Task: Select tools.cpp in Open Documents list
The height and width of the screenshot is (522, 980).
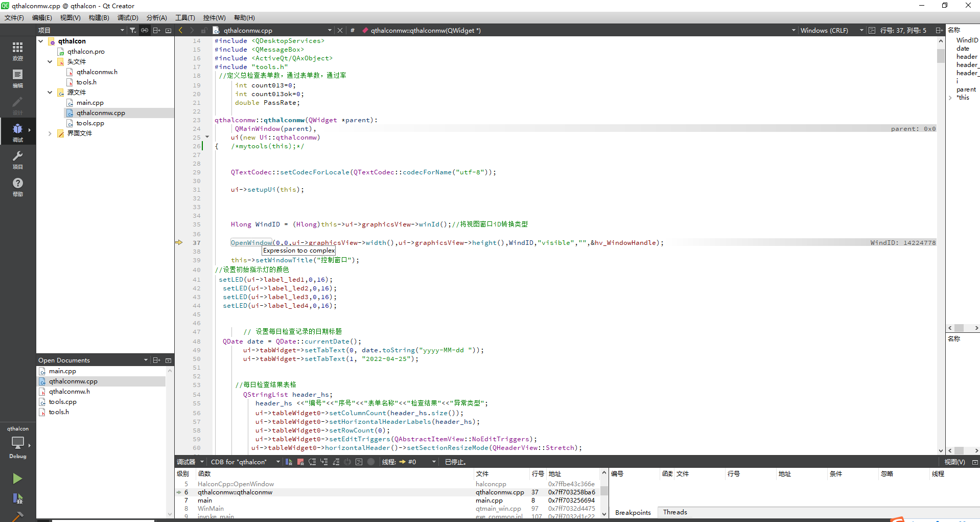Action: point(62,401)
